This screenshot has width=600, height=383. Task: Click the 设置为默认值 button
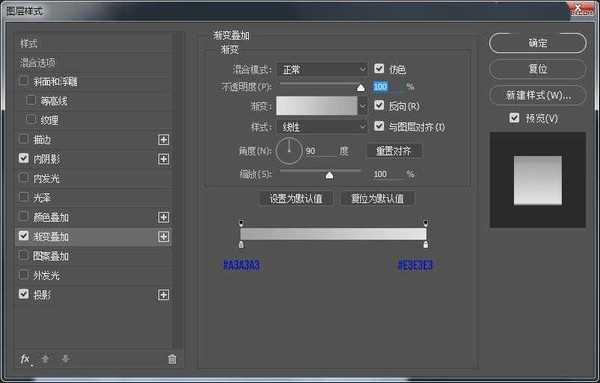click(x=296, y=199)
